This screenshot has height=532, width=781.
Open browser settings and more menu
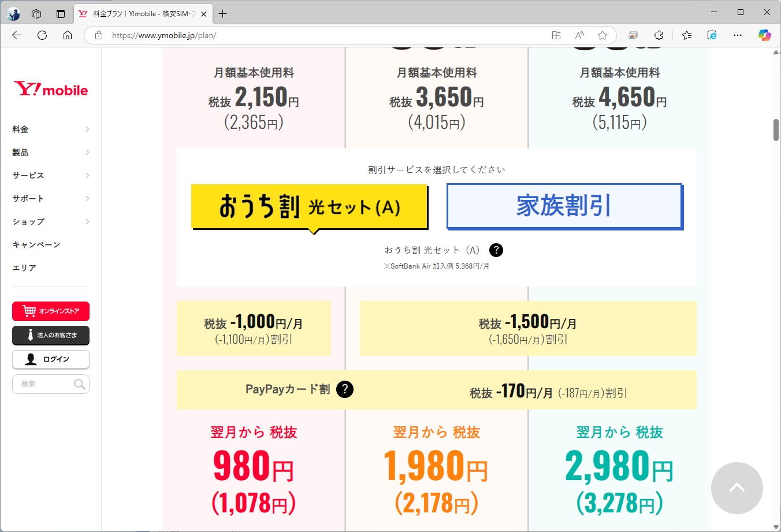pos(738,35)
